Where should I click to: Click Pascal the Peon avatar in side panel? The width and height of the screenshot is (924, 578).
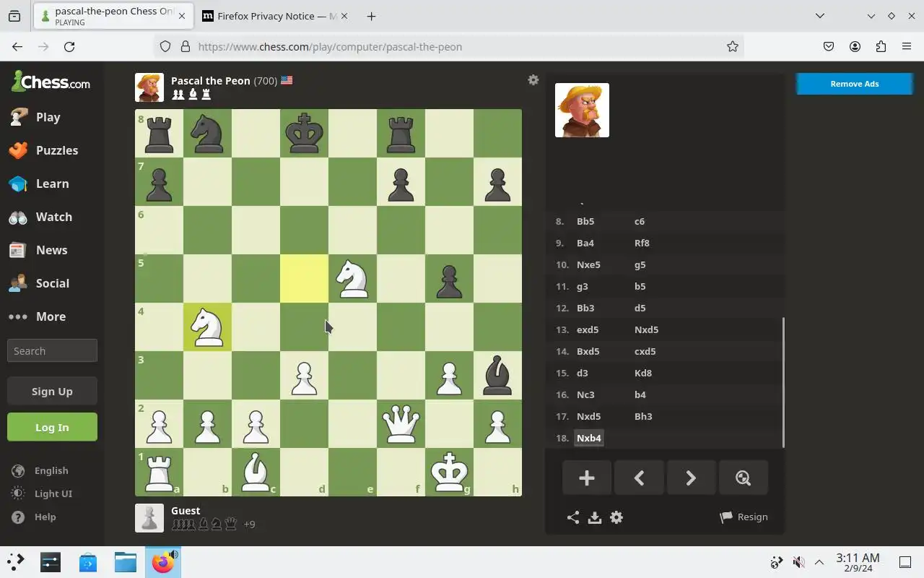pyautogui.click(x=582, y=110)
